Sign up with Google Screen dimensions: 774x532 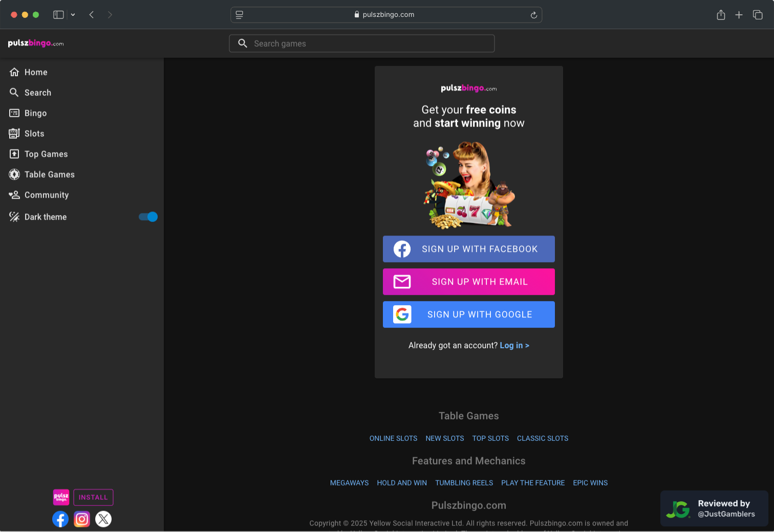pyautogui.click(x=469, y=314)
